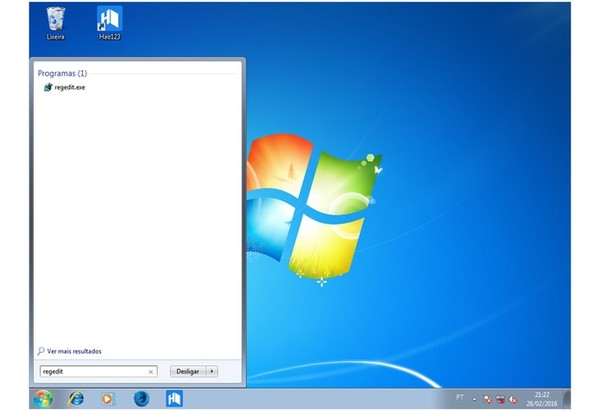Focus the search box containing regedit

pyautogui.click(x=98, y=371)
